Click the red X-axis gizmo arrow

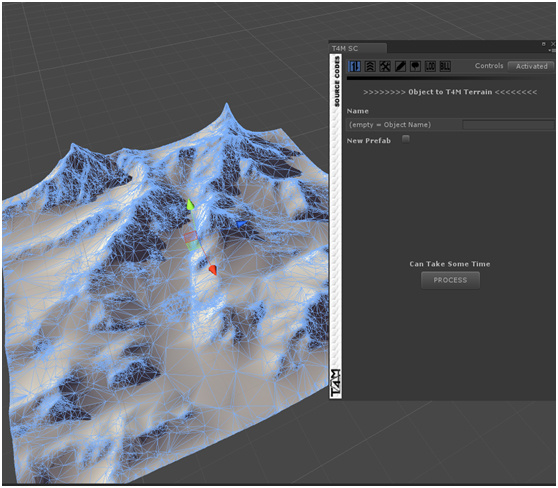pos(213,270)
